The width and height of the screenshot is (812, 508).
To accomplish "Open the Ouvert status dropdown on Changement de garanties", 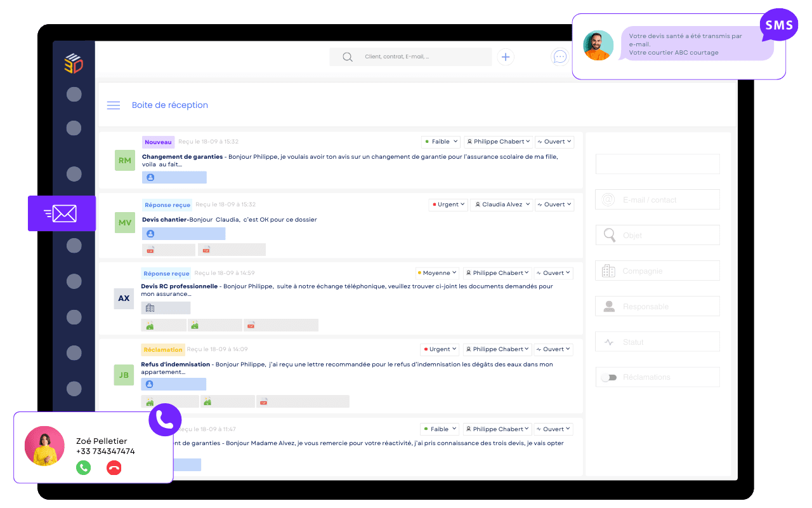I will (x=554, y=142).
